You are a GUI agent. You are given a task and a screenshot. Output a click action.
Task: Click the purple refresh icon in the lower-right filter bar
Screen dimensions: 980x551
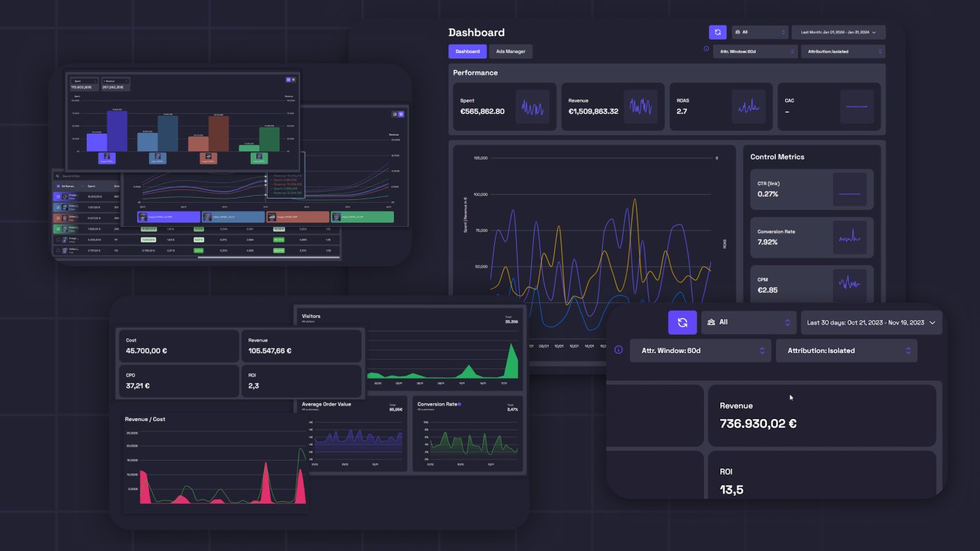682,322
